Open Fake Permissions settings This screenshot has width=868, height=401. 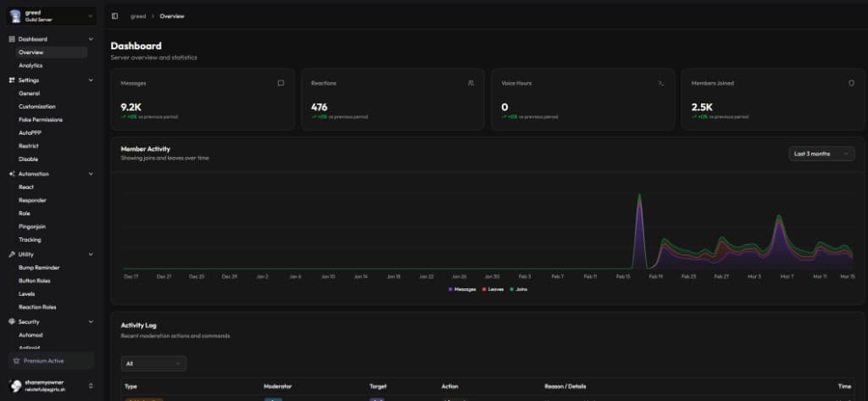[41, 120]
